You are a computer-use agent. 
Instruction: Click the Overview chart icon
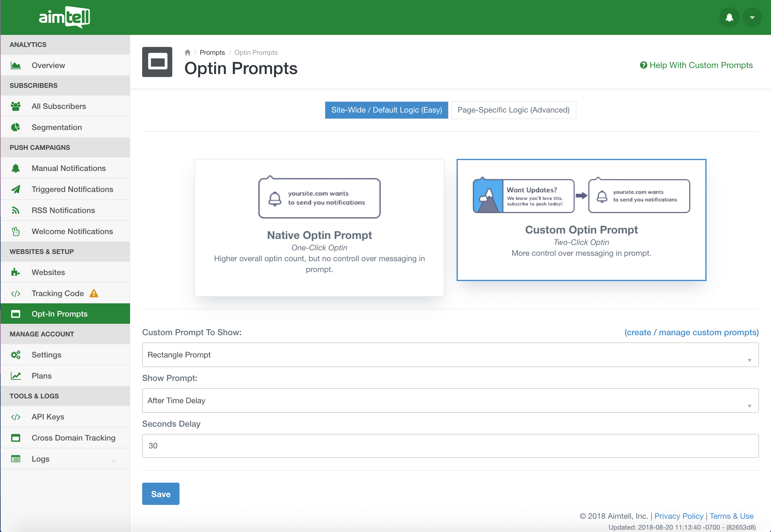[x=16, y=65]
